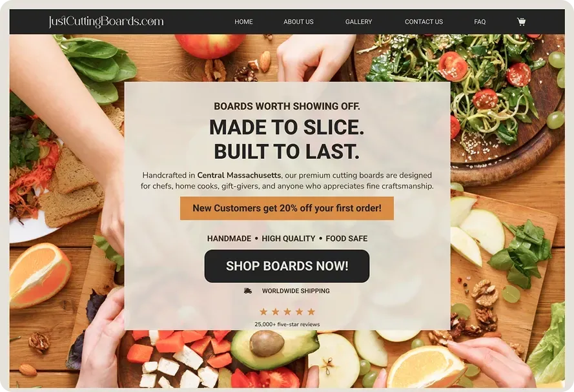Go to the HOME menu item
This screenshot has width=574, height=392.
point(243,22)
